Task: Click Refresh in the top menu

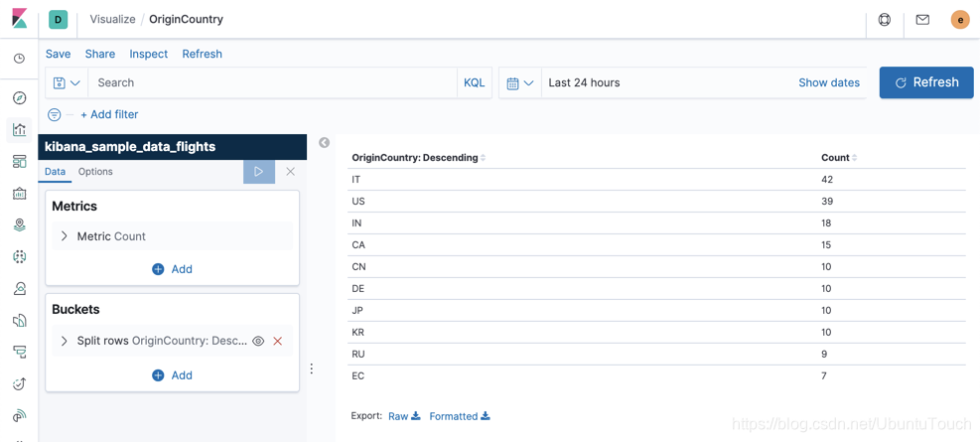Action: (202, 54)
